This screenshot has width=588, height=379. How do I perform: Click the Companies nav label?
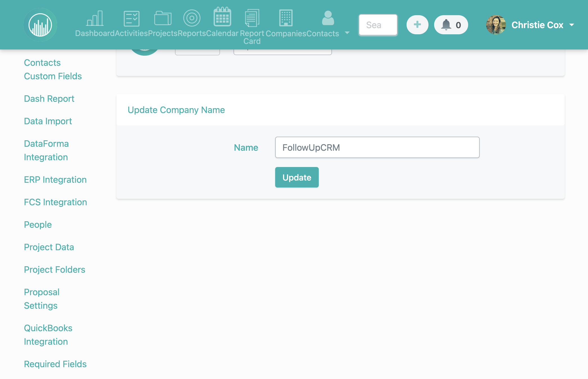pos(286,33)
